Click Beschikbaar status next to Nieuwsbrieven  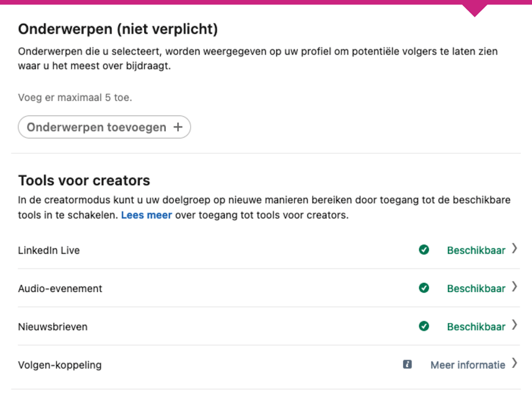tap(476, 327)
